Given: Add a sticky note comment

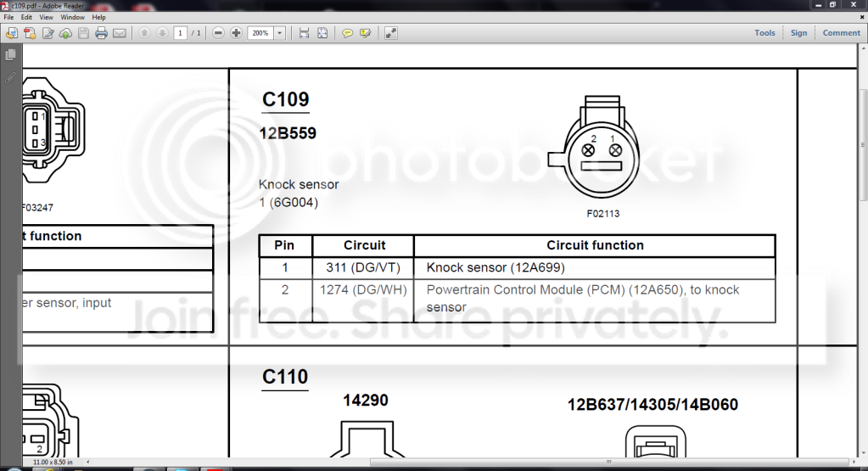Looking at the screenshot, I should pos(347,33).
